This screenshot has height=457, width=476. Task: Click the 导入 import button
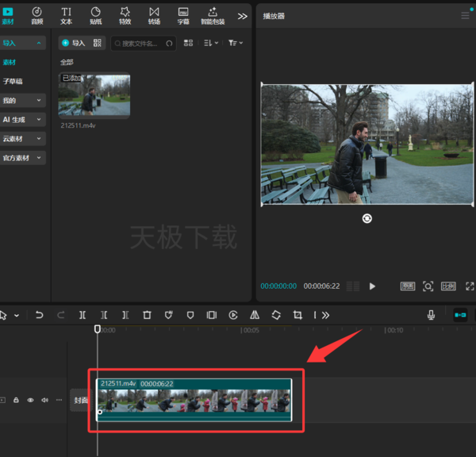(74, 43)
